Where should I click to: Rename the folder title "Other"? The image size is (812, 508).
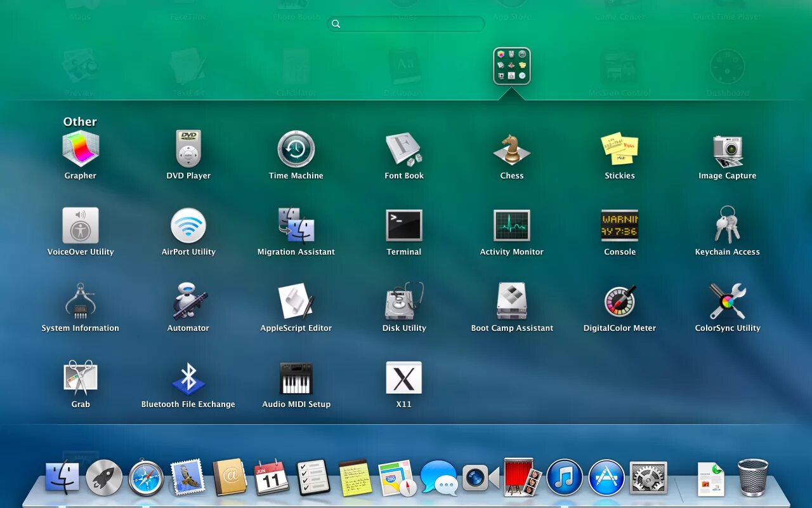pos(80,121)
